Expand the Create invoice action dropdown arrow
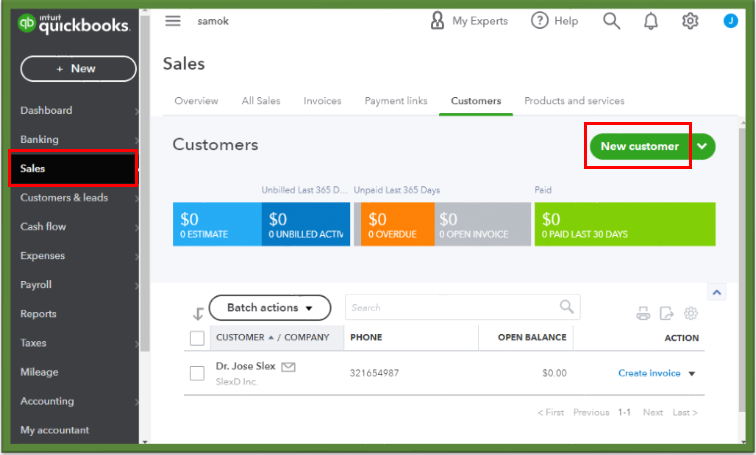Viewport: 756px width, 455px height. 692,374
